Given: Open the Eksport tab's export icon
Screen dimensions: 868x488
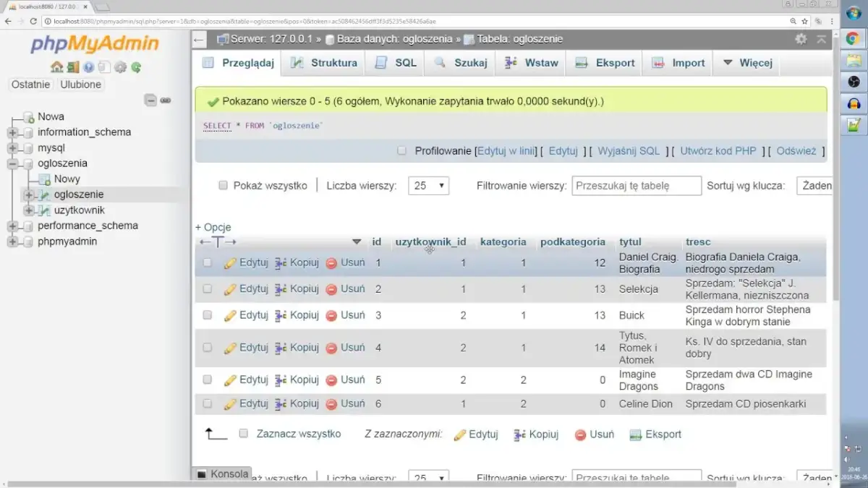Looking at the screenshot, I should (x=580, y=63).
